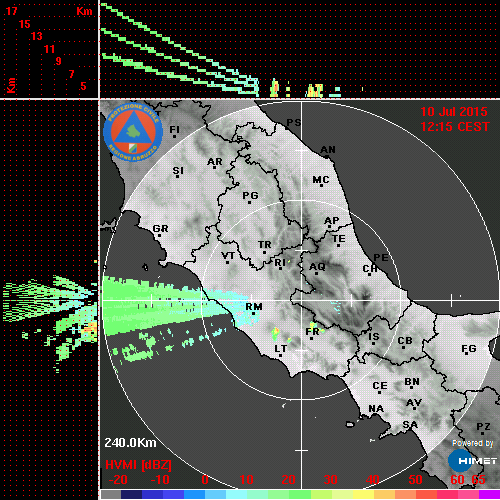
Task: Click the HIMET logo
Action: (x=473, y=461)
